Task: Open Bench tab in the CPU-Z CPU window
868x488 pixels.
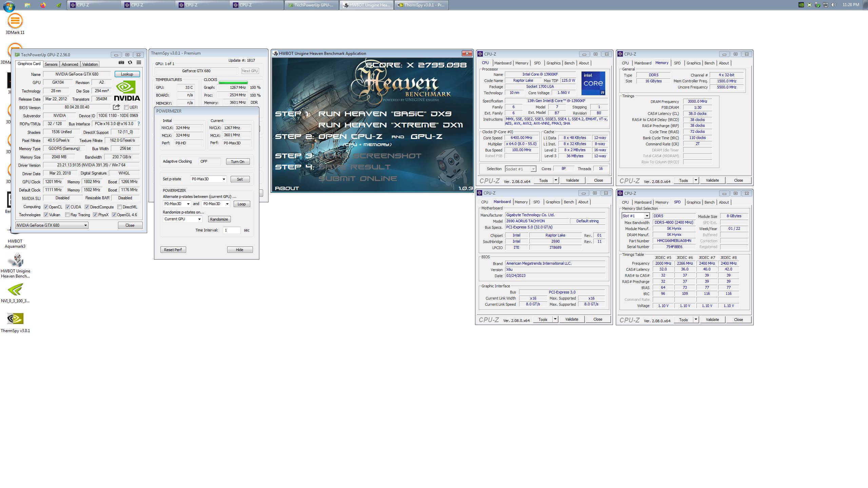Action: (x=569, y=63)
